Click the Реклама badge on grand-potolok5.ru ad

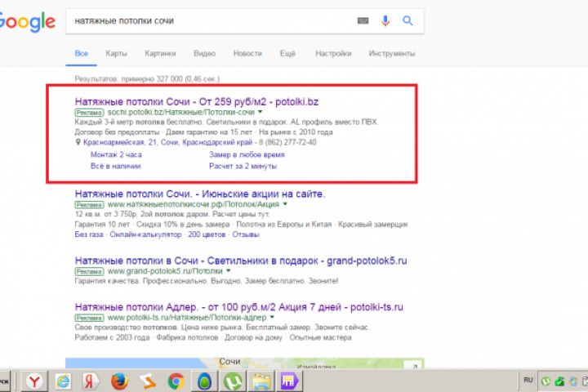pos(89,271)
